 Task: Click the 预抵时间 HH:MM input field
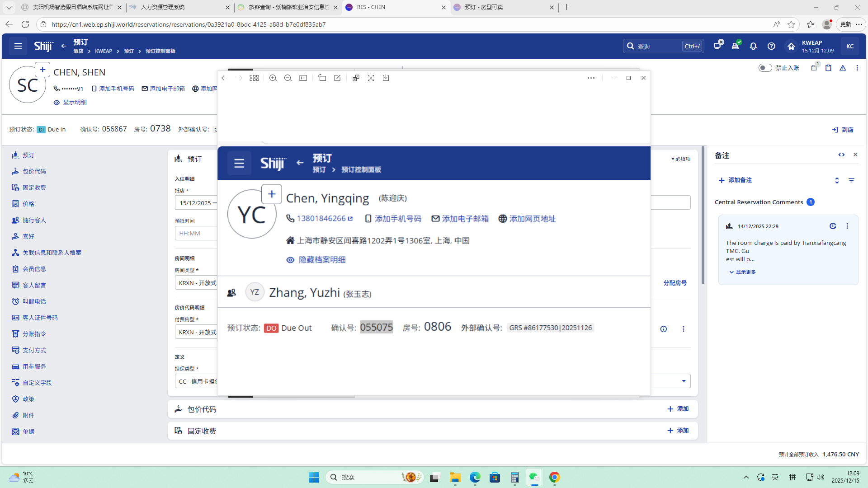pos(195,233)
